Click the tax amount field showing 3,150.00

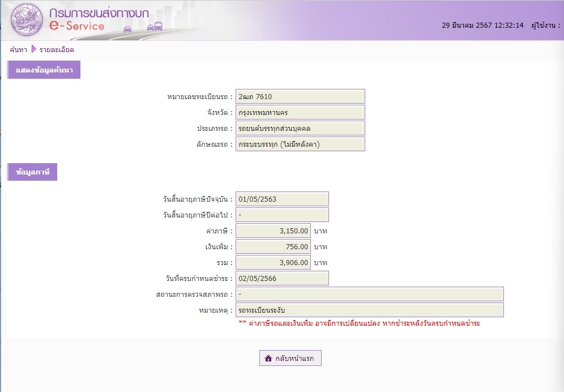click(273, 231)
